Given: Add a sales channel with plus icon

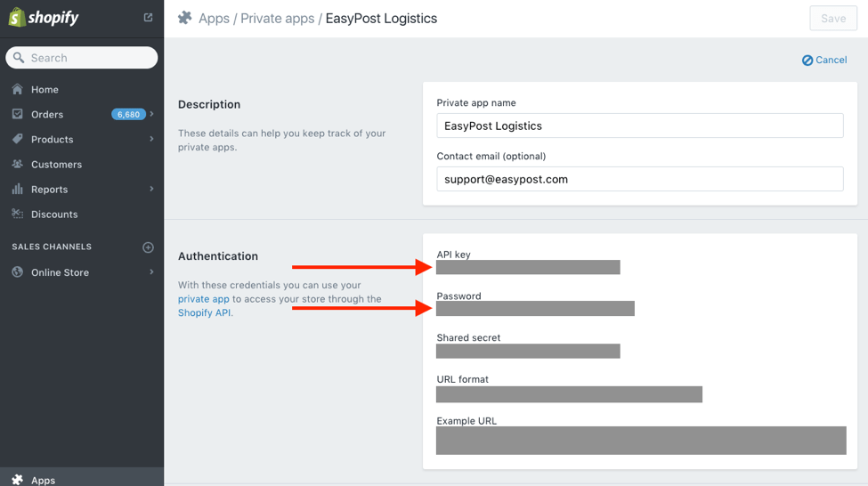Looking at the screenshot, I should point(148,247).
